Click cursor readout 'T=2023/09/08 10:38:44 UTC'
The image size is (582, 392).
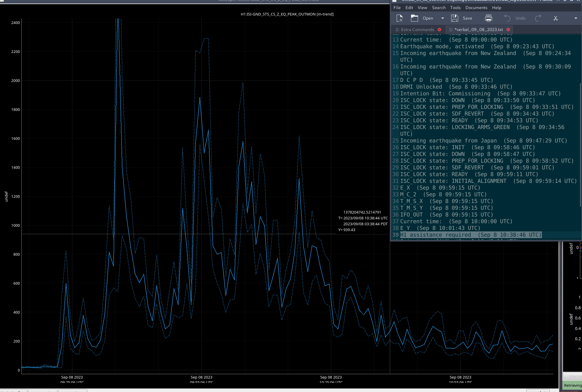363,218
